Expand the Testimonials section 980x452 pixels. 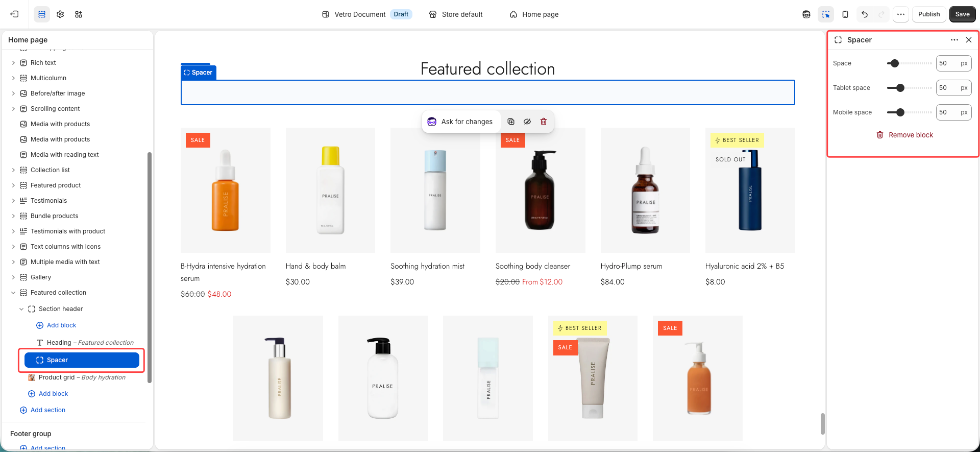coord(13,201)
